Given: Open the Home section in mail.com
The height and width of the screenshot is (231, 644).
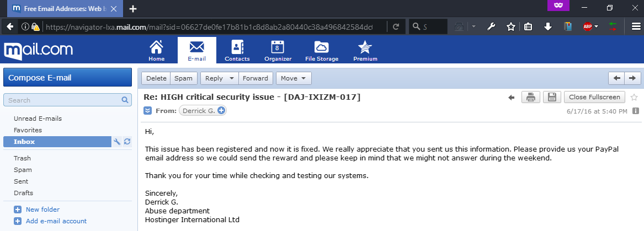Looking at the screenshot, I should click(x=157, y=51).
